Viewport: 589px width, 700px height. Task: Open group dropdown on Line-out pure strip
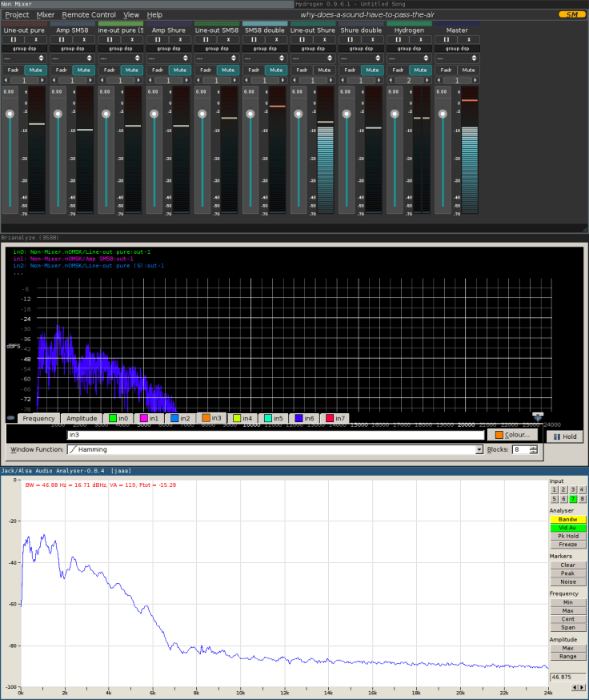tap(24, 58)
